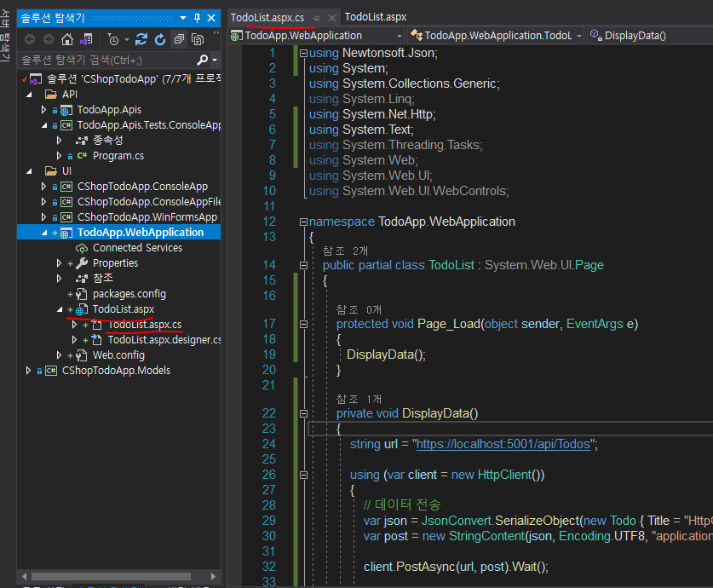Image resolution: width=713 pixels, height=588 pixels.
Task: Open the pending changes filter dropdown arrow
Action: pos(127,40)
